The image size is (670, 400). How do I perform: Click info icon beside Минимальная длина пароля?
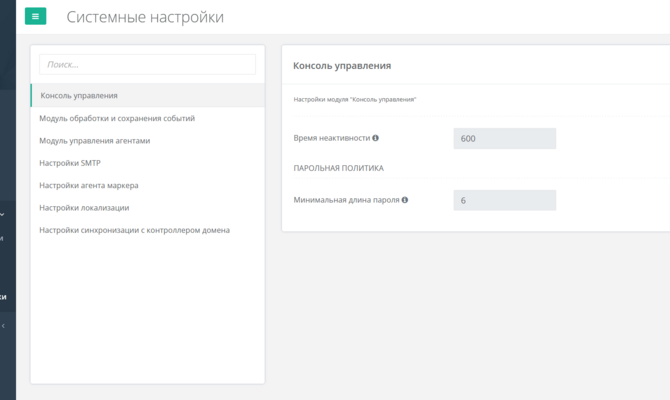point(405,200)
